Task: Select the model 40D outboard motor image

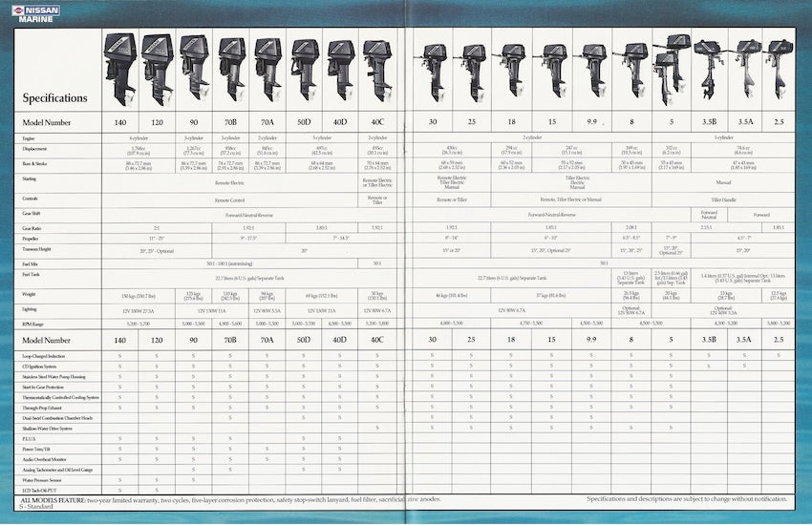Action: [x=341, y=71]
